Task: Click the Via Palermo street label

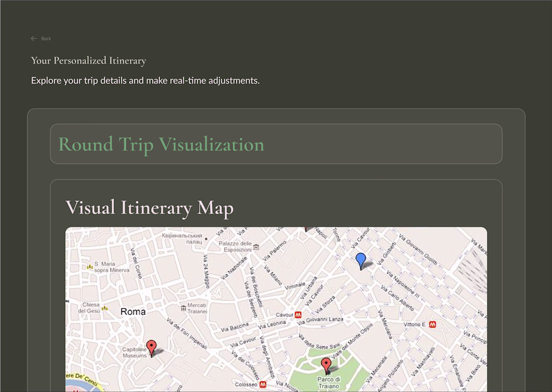Action: [274, 251]
